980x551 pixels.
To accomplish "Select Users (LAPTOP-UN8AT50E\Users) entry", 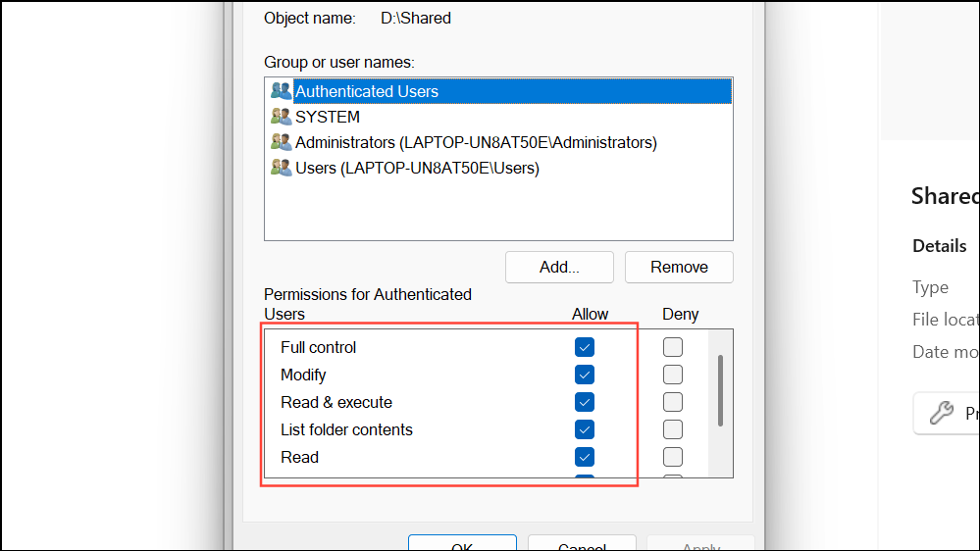I will pos(417,168).
